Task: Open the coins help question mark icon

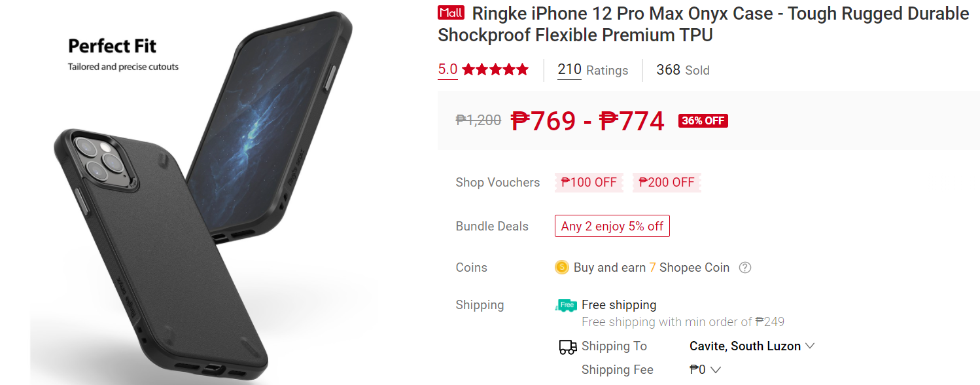Action: pyautogui.click(x=744, y=267)
